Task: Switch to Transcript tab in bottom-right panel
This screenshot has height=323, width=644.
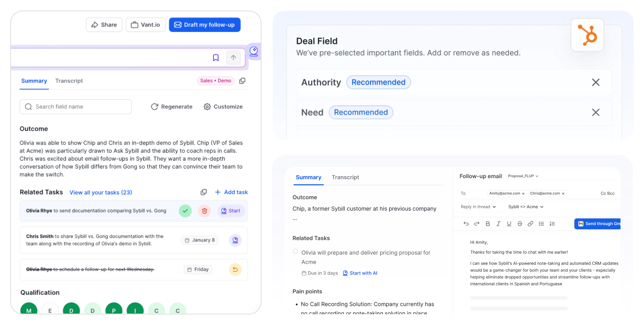Action: point(345,177)
